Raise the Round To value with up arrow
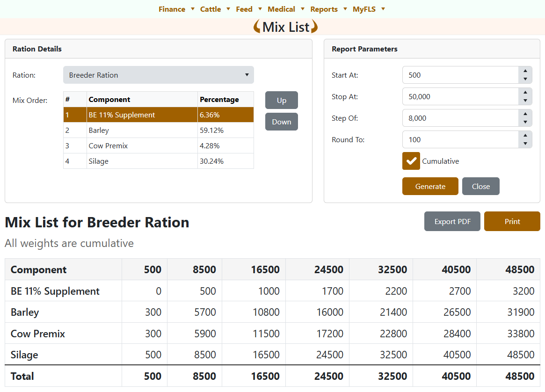545x392 pixels. click(525, 135)
